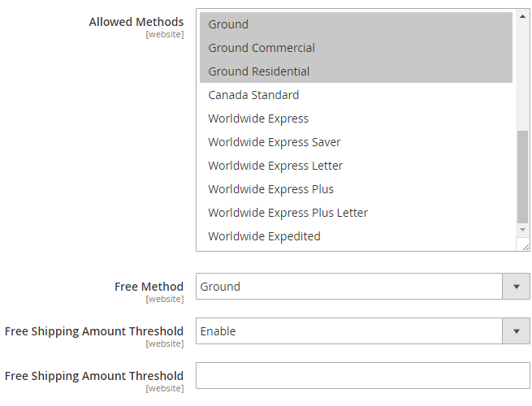Click the resize handle of Allowed Methods box
532x406 pixels.
tap(525, 246)
